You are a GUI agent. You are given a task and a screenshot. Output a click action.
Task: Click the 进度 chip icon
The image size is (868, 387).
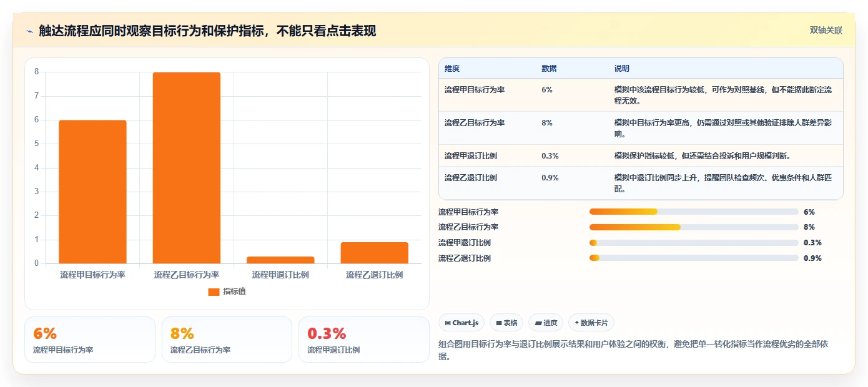(538, 323)
